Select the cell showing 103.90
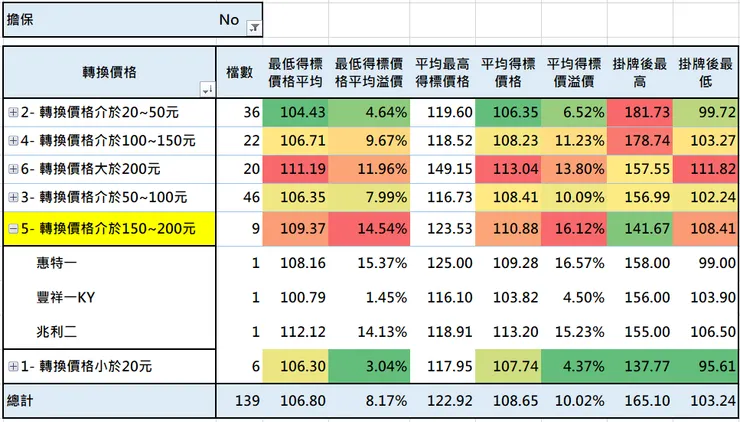The image size is (740, 422). coord(706,297)
